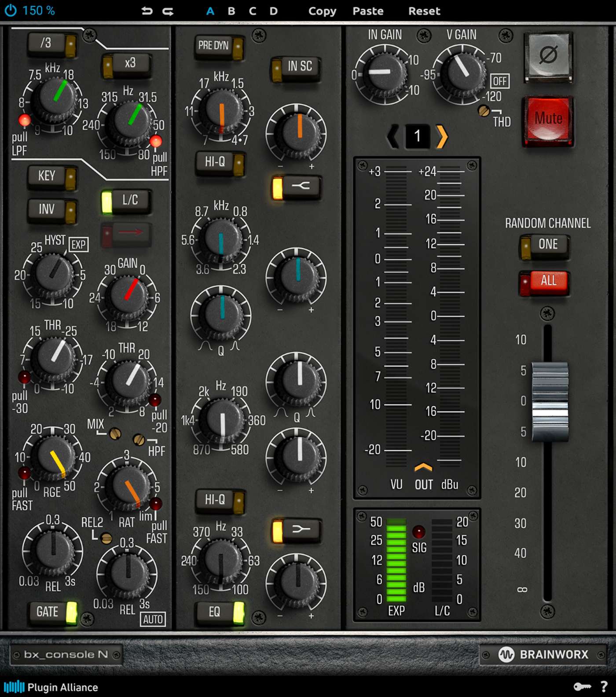Image resolution: width=616 pixels, height=697 pixels.
Task: Click the license key icon
Action: [x=582, y=686]
